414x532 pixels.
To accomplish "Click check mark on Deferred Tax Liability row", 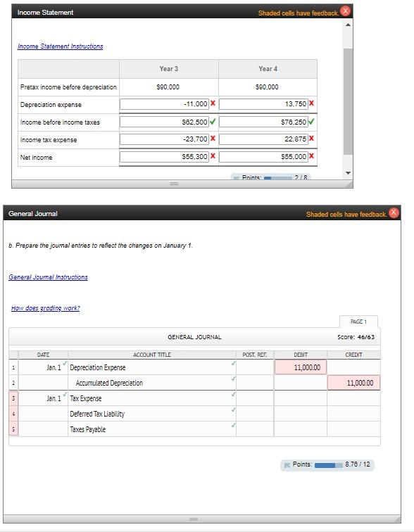I will 233,410.
